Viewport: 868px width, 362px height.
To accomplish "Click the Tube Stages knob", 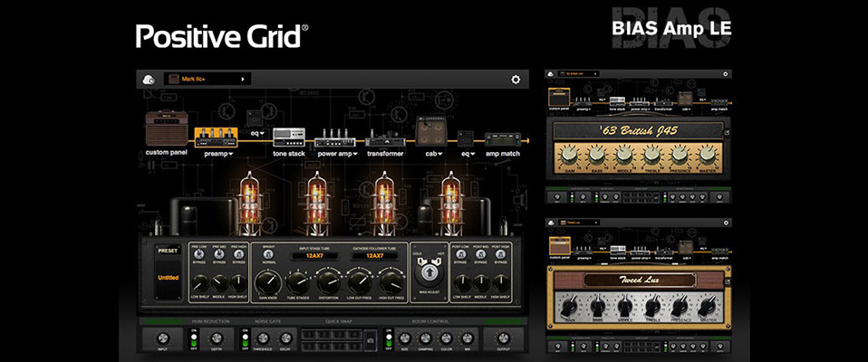I will (298, 283).
